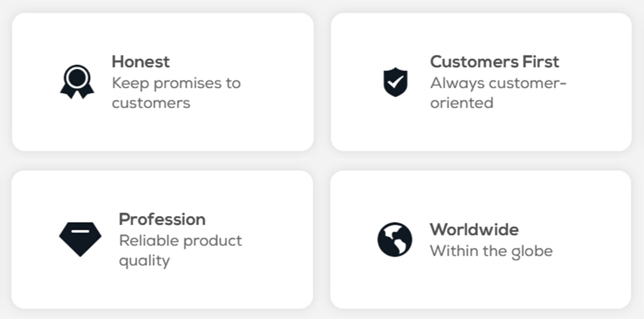Click blank area right of Customers First text
The height and width of the screenshot is (319, 644).
599,82
